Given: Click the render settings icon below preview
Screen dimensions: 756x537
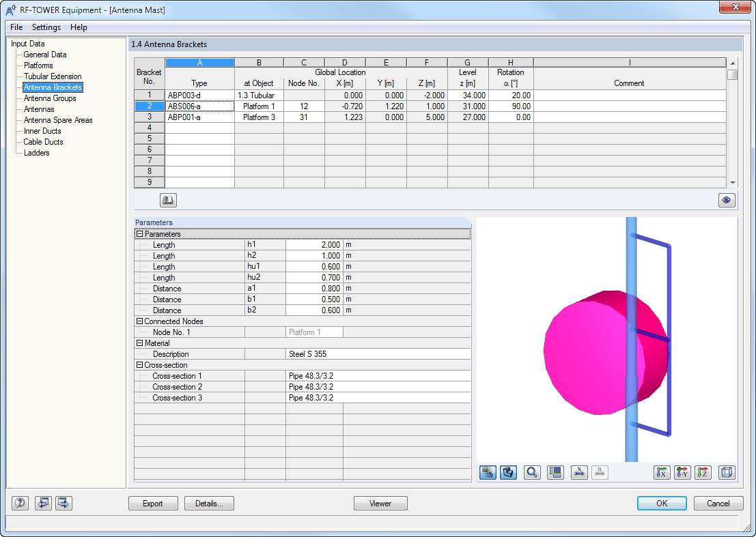Looking at the screenshot, I should [488, 472].
